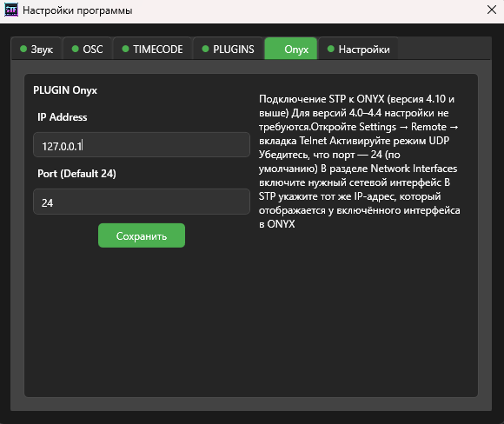Focus the IP Address input field
The width and height of the screenshot is (504, 424).
142,145
